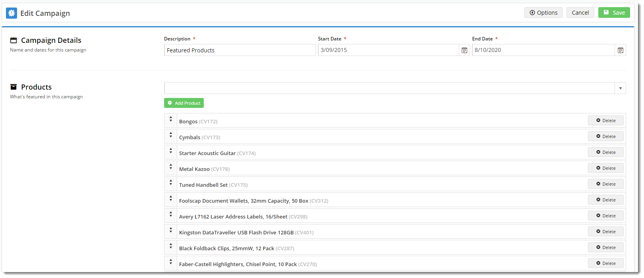This screenshot has height=278, width=644.
Task: Click the Metal Kazoo sort handle
Action: (x=171, y=166)
